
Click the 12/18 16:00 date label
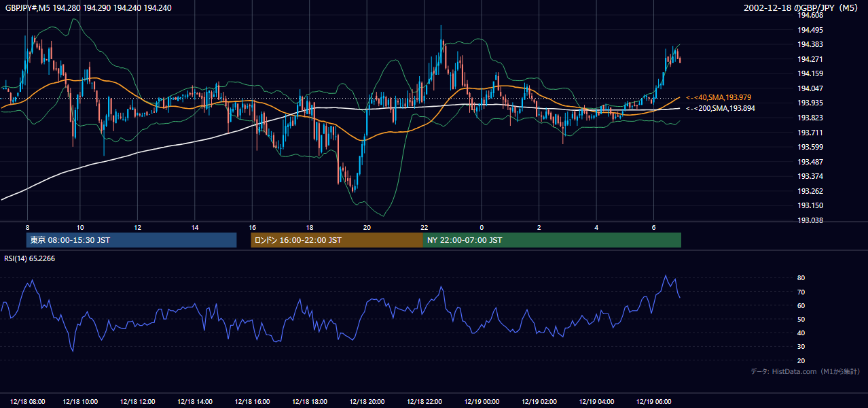point(252,401)
